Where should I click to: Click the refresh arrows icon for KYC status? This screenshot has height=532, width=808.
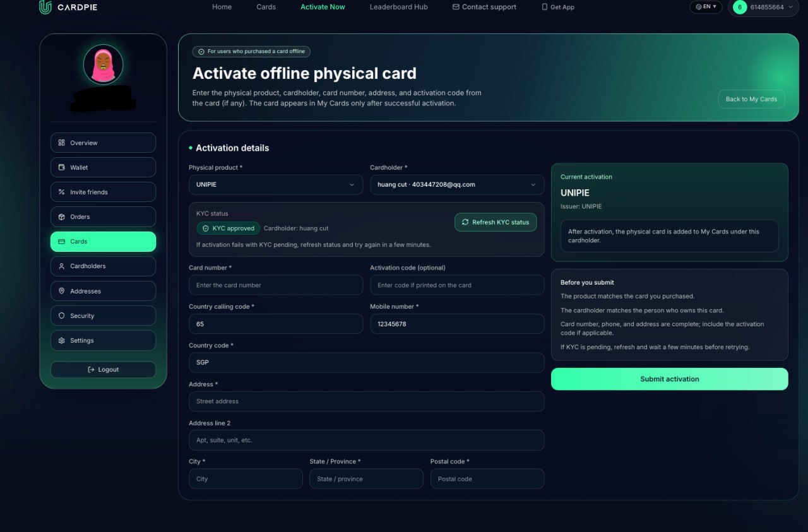point(465,222)
